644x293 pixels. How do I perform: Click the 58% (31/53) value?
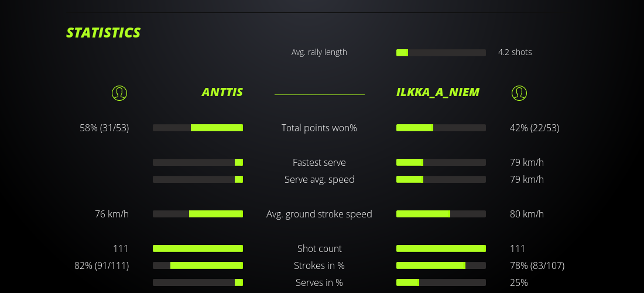pyautogui.click(x=104, y=128)
